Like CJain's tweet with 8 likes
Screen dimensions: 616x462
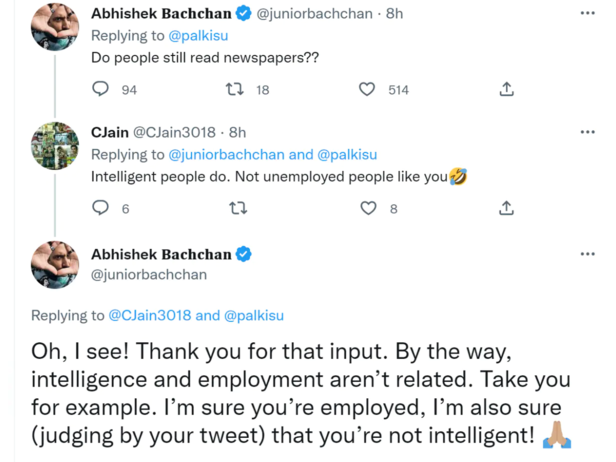[x=367, y=208]
